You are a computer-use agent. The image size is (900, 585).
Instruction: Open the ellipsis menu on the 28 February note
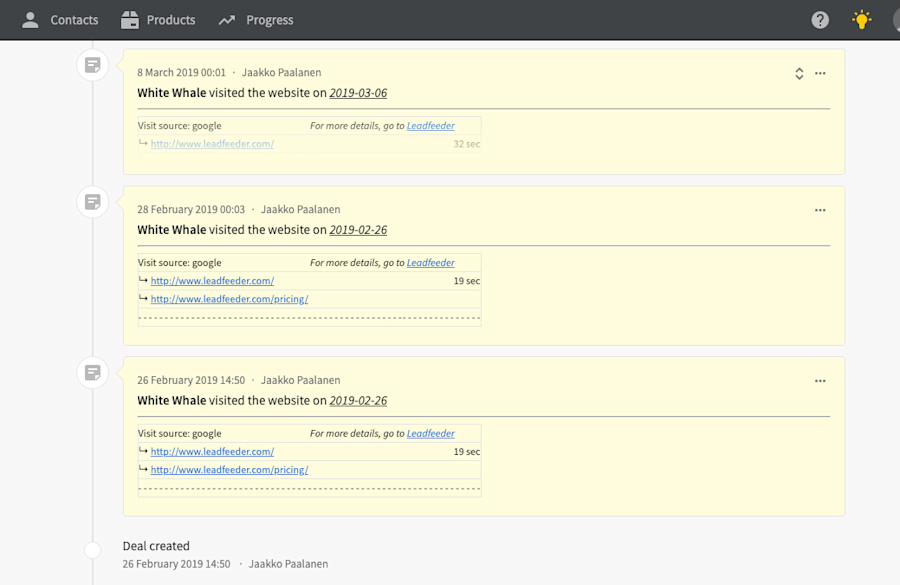point(820,210)
